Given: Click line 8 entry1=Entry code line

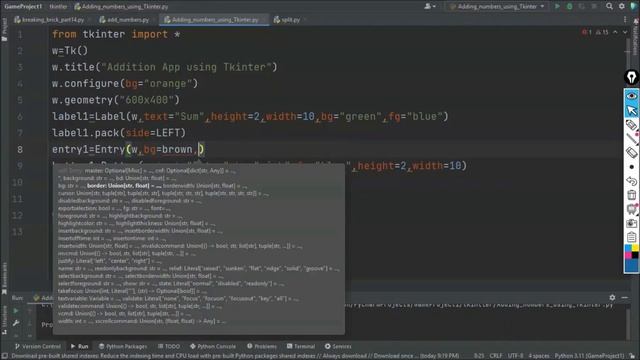Looking at the screenshot, I should (128, 149).
